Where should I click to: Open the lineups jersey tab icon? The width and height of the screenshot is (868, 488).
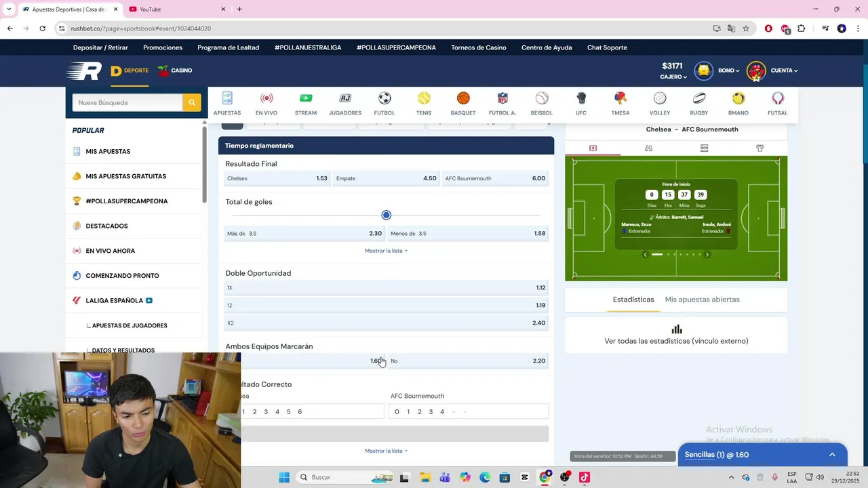click(x=759, y=148)
